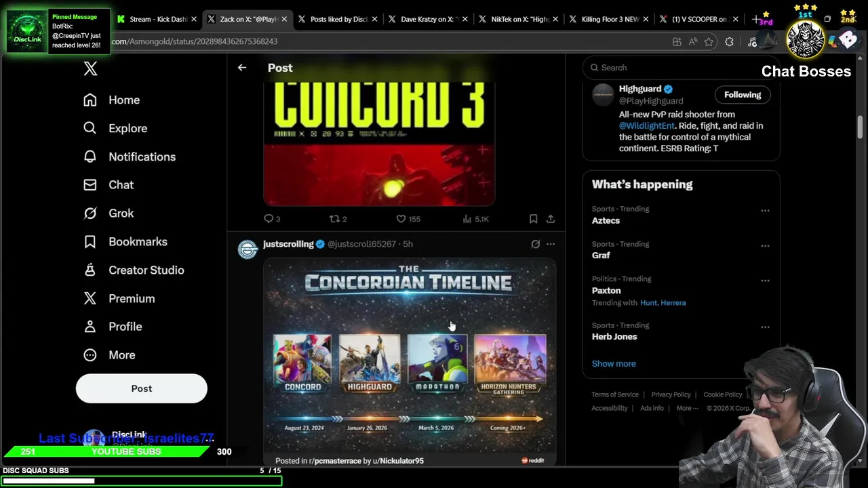
Task: Close the Zack on X tab
Action: (283, 19)
